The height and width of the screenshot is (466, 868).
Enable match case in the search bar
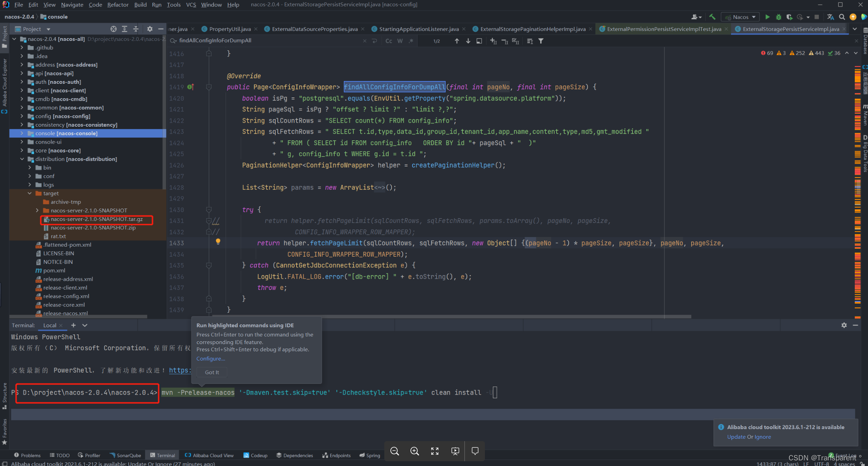[388, 41]
